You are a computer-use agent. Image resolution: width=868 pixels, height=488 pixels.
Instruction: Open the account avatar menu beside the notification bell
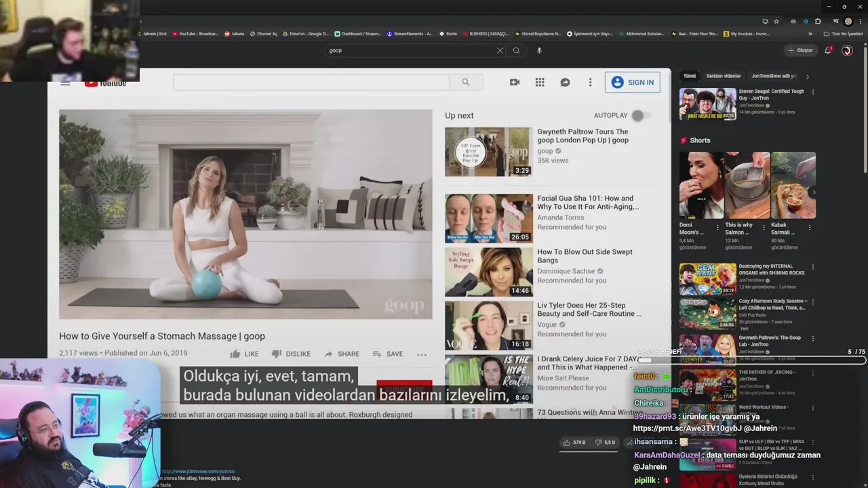pos(847,50)
